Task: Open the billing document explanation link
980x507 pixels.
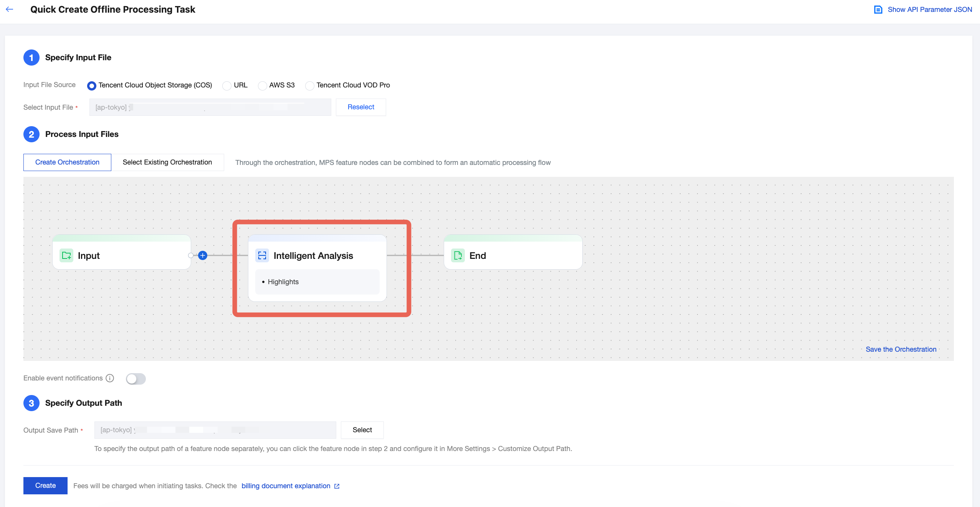Action: 286,486
